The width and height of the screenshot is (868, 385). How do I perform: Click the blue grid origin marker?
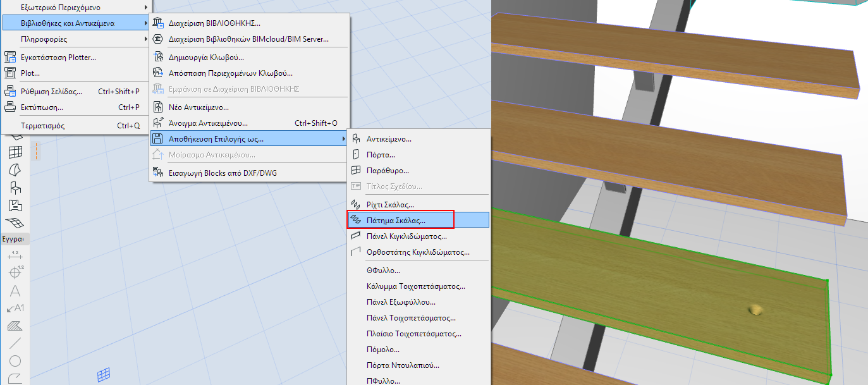(x=104, y=375)
